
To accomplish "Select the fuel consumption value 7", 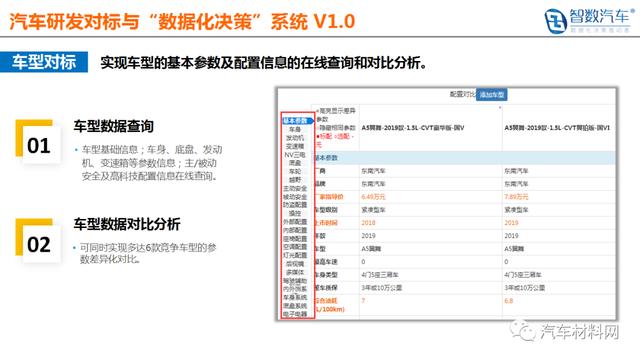I will tap(363, 301).
